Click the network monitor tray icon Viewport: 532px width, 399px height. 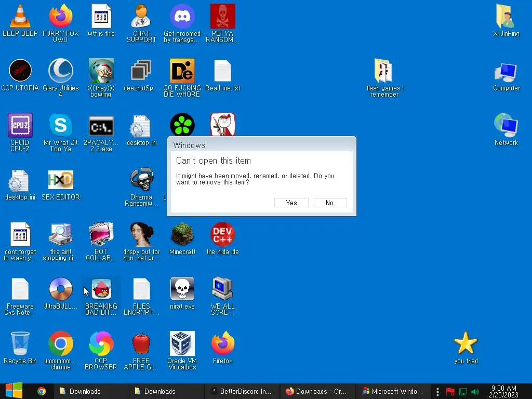[x=463, y=392]
